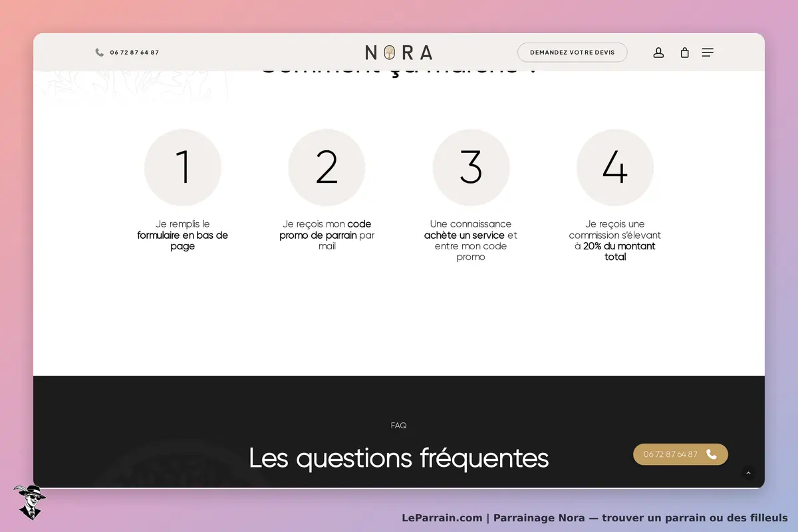Click the step 3 circle
Screen dimensions: 798x532
tap(471, 168)
